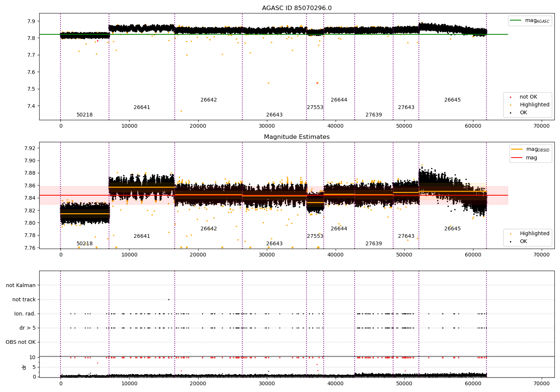Click the 'Magnitude Estimates' plot title
The image size is (560, 392).
[297, 137]
